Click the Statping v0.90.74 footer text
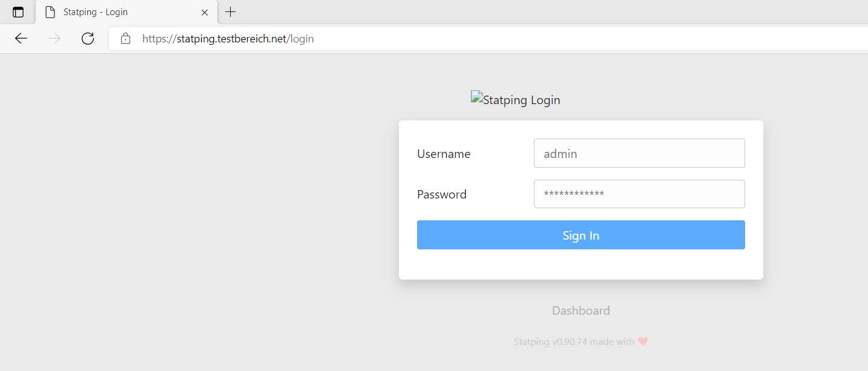The image size is (868, 371). [x=551, y=342]
